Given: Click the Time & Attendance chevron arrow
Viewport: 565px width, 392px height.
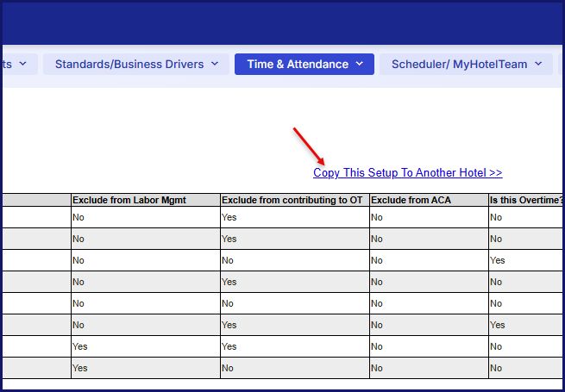Looking at the screenshot, I should point(361,64).
